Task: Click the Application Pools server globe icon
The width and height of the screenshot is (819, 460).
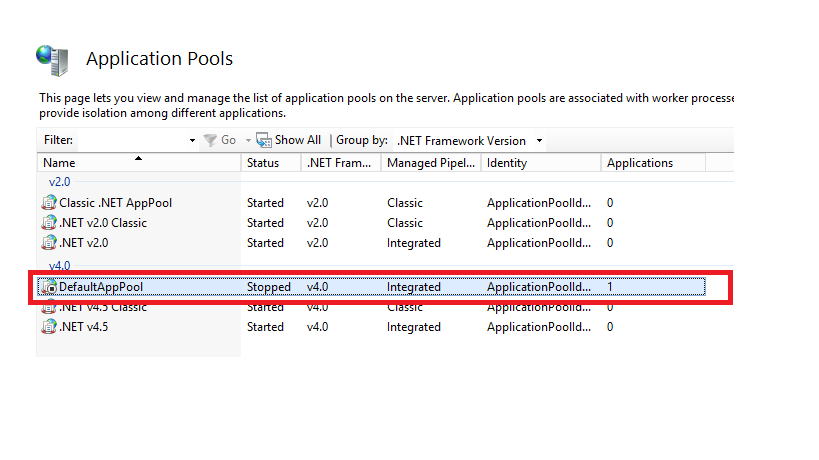Action: (52, 60)
